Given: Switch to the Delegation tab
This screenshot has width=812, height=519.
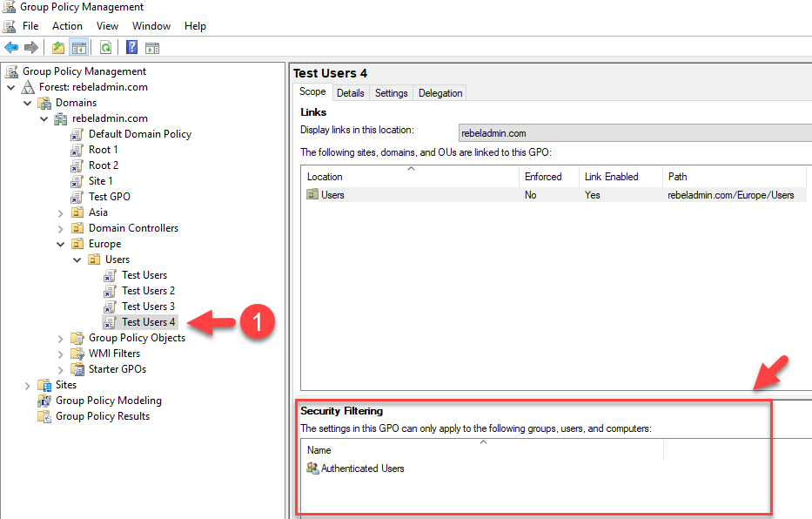Looking at the screenshot, I should [x=440, y=93].
